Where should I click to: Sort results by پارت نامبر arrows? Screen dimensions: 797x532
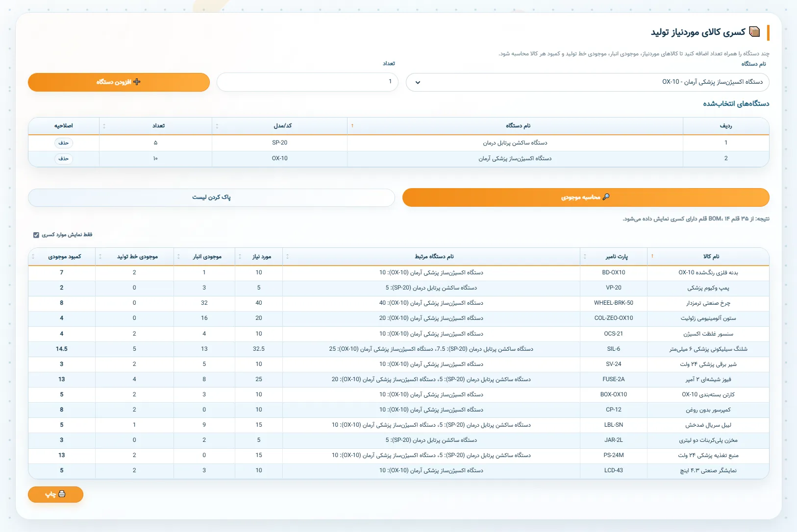tap(585, 256)
